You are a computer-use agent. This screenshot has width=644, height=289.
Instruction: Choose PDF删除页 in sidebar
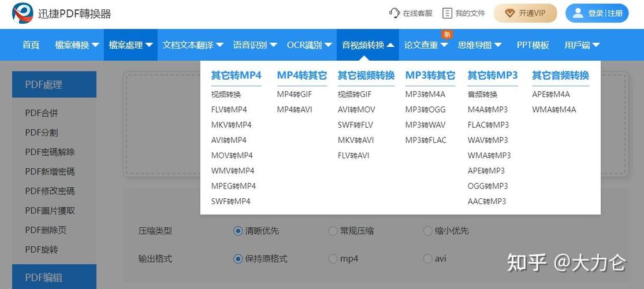pos(46,230)
